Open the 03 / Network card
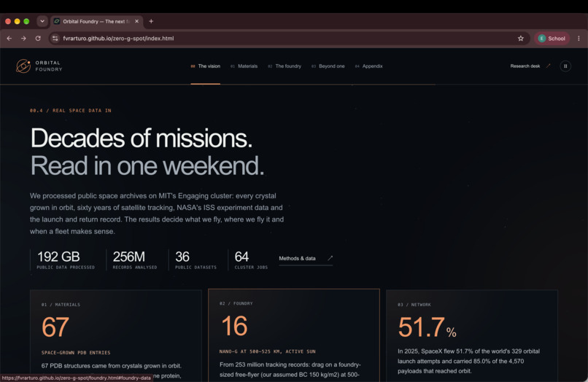The image size is (588, 382). pos(472,335)
